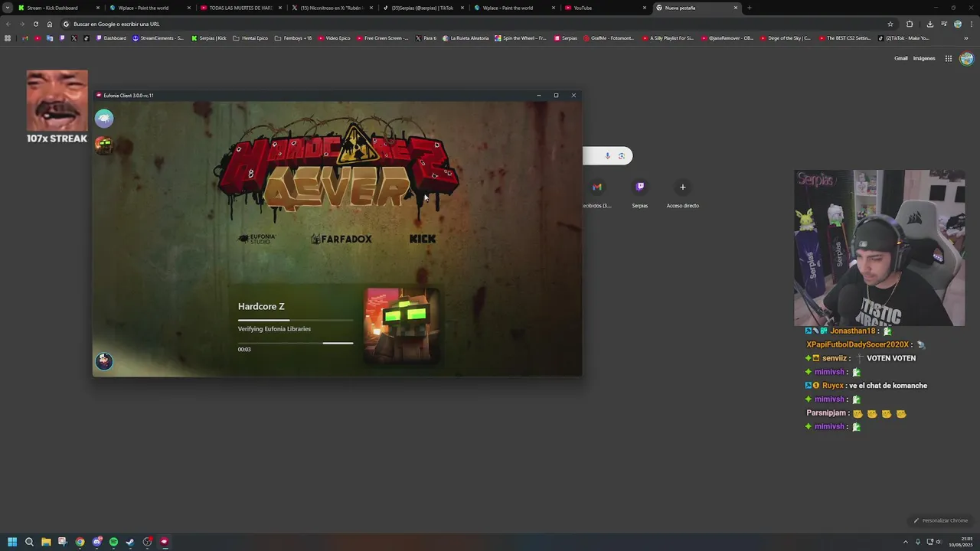The image size is (980, 551).
Task: Open Steam from the taskbar
Action: coord(130,542)
